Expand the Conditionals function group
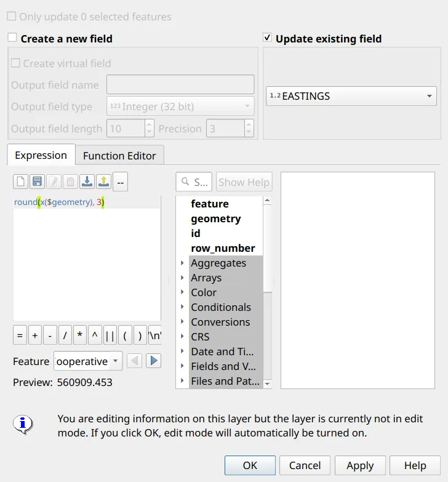Screen dimensions: 448x482 point(182,307)
